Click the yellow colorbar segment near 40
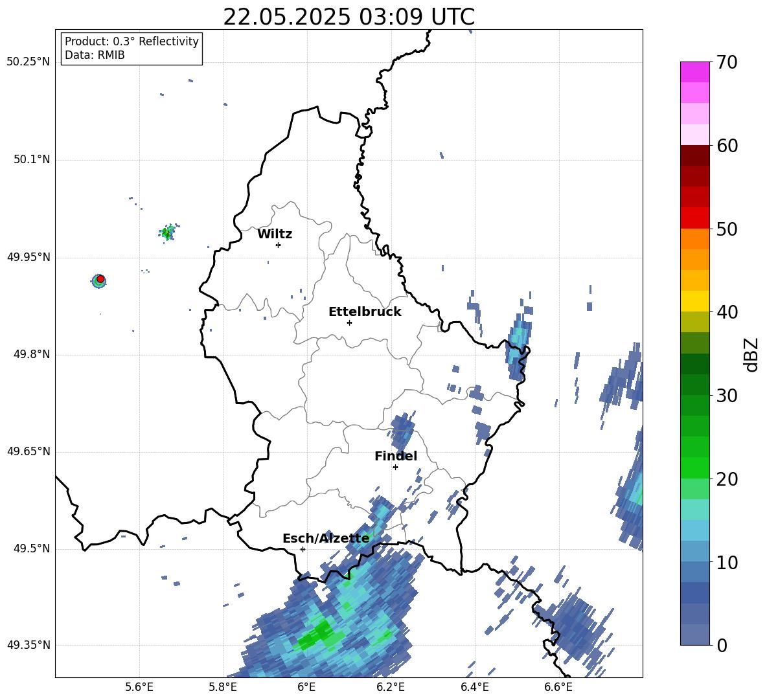This screenshot has width=767, height=700. [x=694, y=301]
